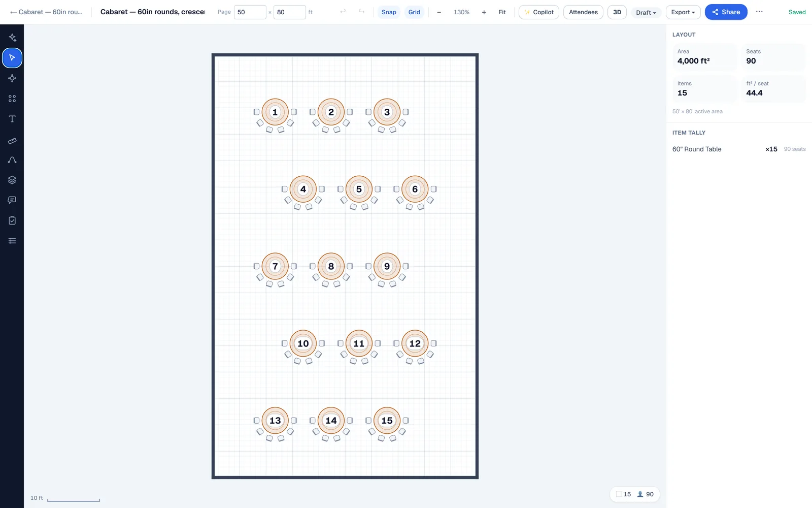
Task: Click the 50' × 80' active area text
Action: (697, 111)
